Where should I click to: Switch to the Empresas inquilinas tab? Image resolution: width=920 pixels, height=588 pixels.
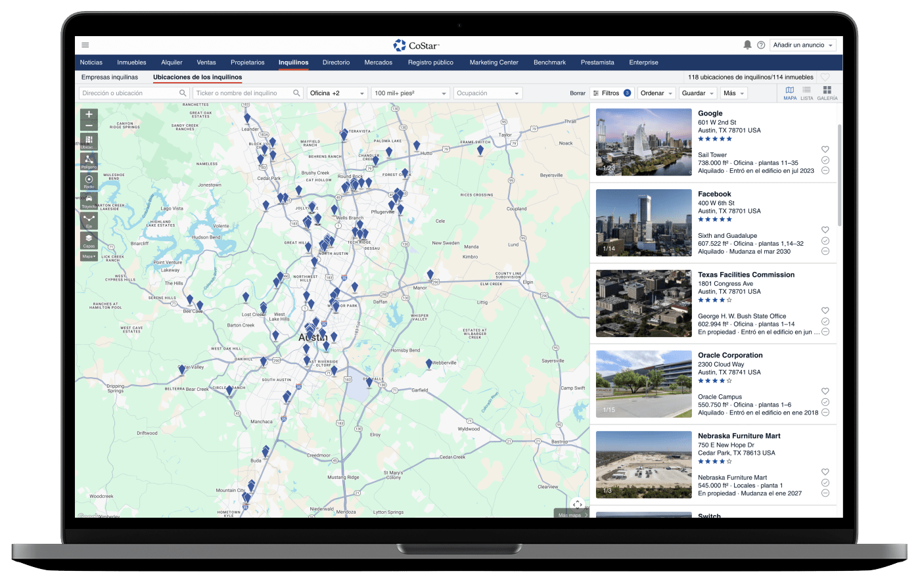(110, 78)
